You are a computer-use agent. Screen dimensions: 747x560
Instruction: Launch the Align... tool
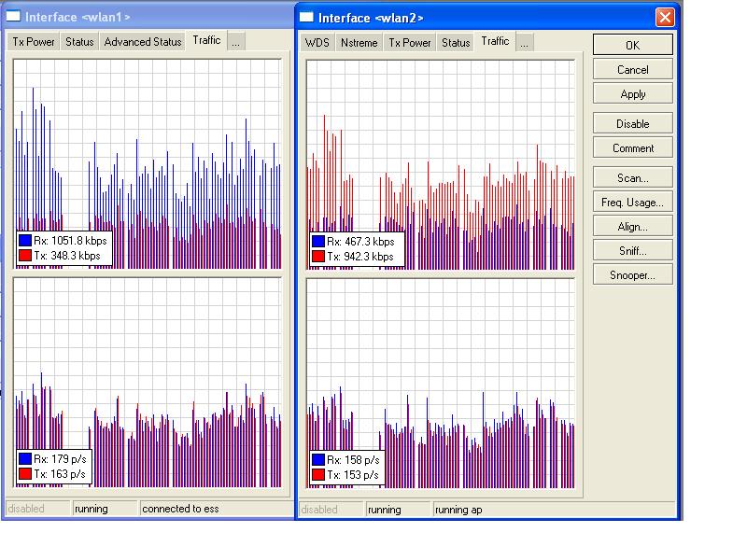[x=633, y=227]
